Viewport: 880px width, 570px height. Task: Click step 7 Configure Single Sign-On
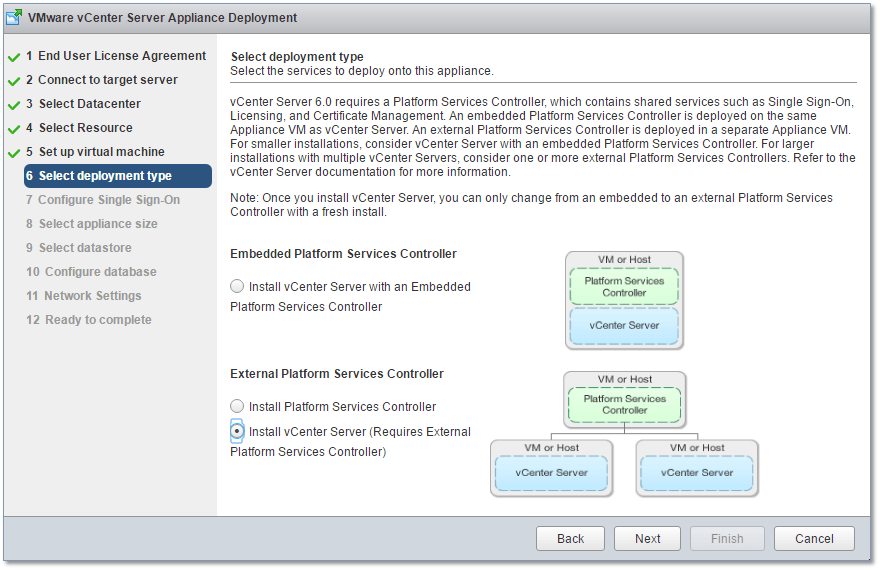click(x=103, y=200)
